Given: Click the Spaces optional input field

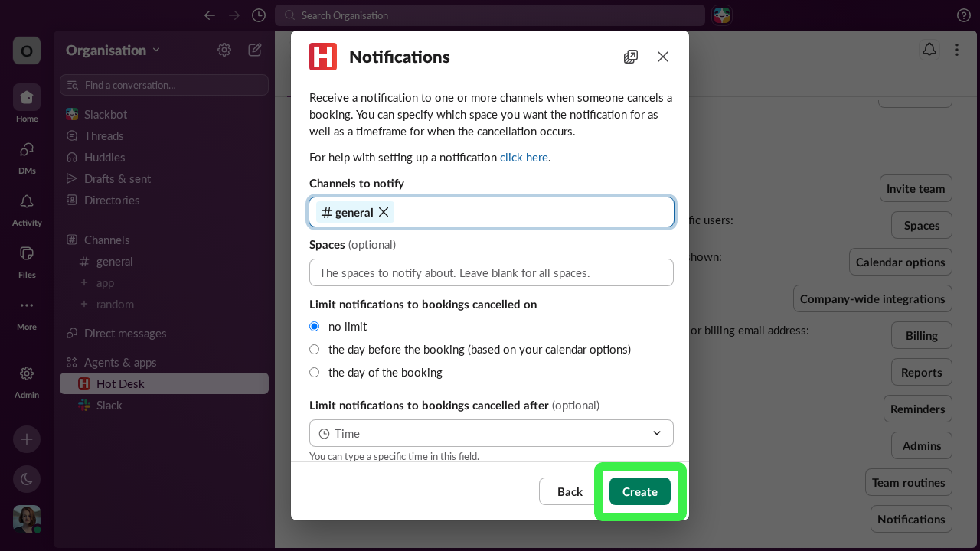Looking at the screenshot, I should [x=492, y=272].
